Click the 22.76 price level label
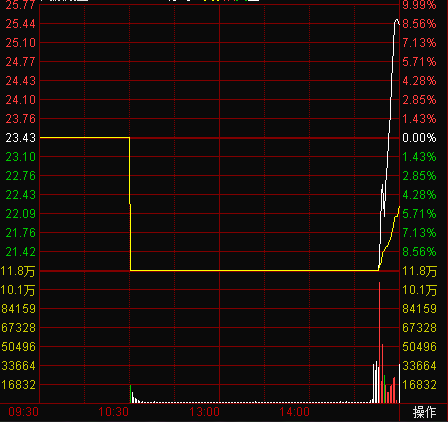 point(20,176)
